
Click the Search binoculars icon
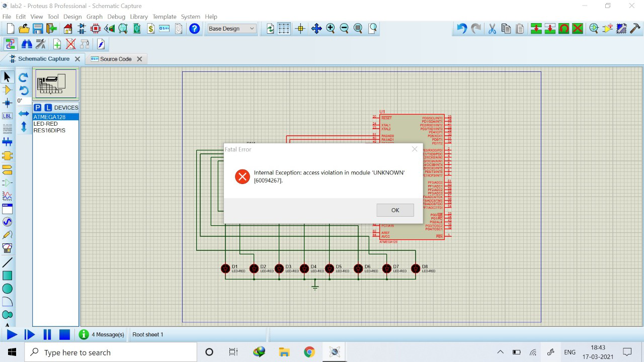pos(27,44)
